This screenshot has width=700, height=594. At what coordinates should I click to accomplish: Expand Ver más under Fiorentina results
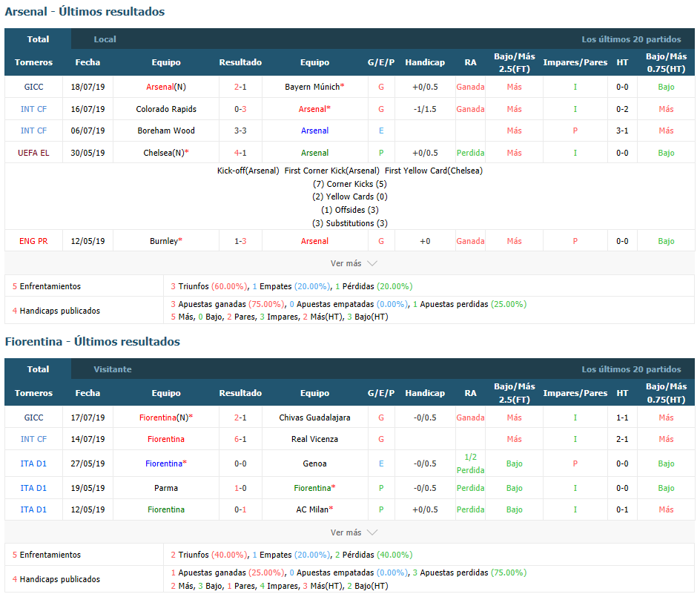354,532
